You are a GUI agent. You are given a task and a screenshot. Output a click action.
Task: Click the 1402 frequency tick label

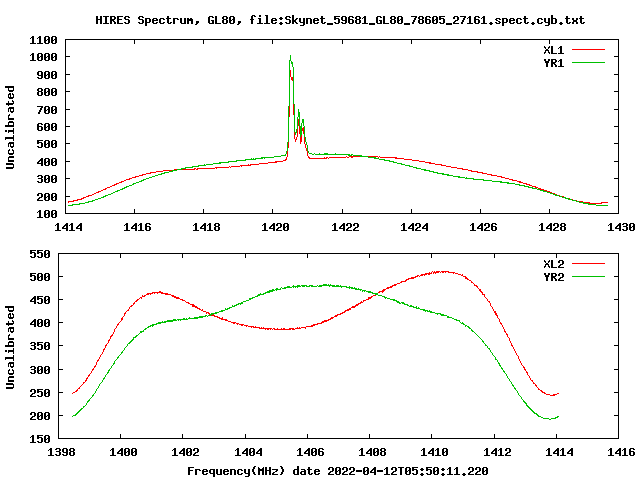pyautogui.click(x=185, y=452)
